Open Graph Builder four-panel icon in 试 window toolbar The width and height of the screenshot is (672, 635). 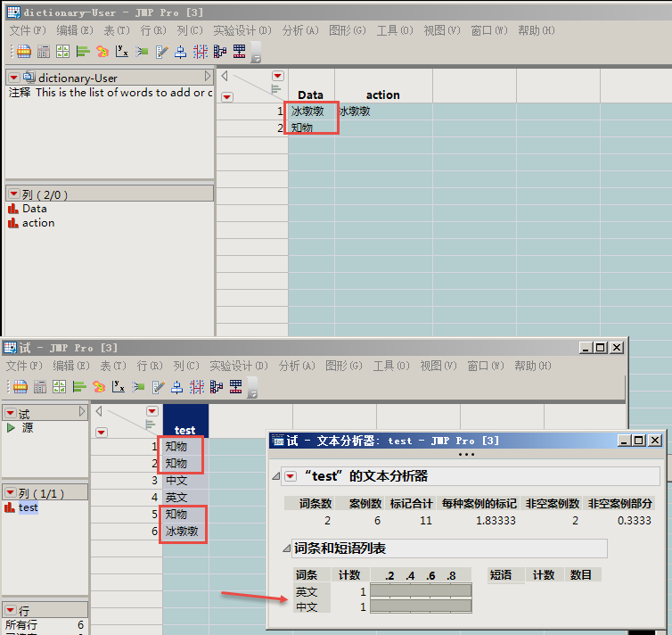pyautogui.click(x=59, y=387)
